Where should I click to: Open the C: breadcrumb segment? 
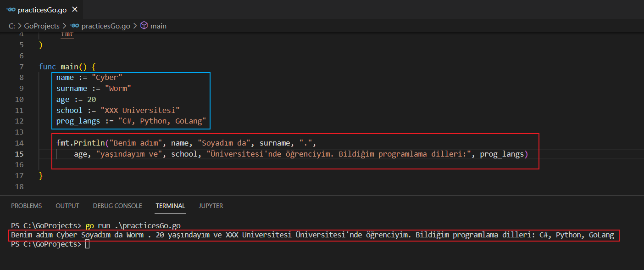click(12, 26)
